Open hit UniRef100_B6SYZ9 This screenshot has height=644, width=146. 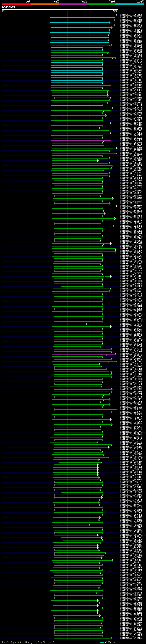click(x=131, y=40)
